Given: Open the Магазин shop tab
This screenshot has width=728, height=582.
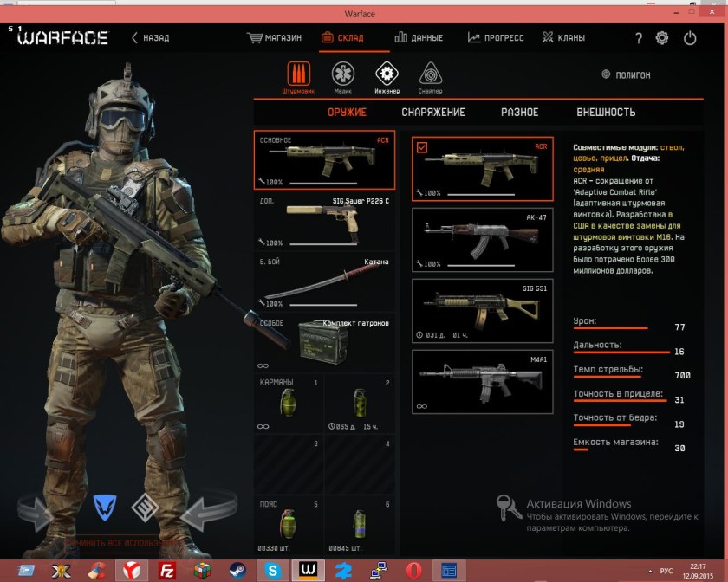Looking at the screenshot, I should pos(274,37).
